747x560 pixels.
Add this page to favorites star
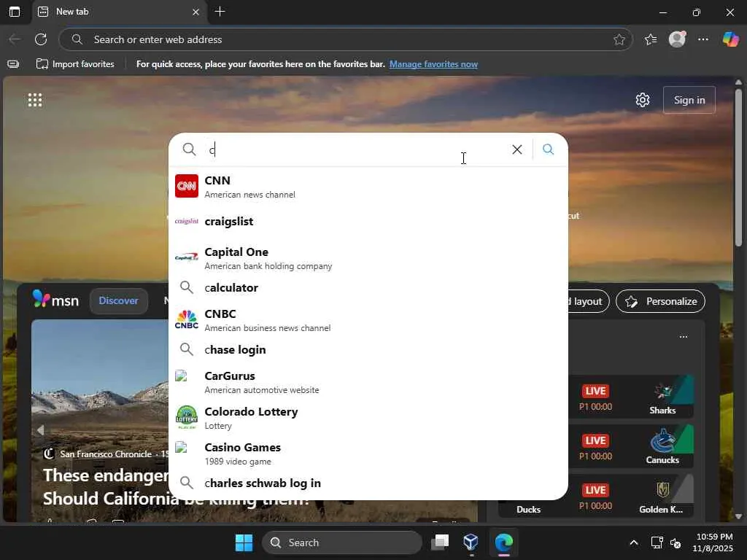point(619,39)
